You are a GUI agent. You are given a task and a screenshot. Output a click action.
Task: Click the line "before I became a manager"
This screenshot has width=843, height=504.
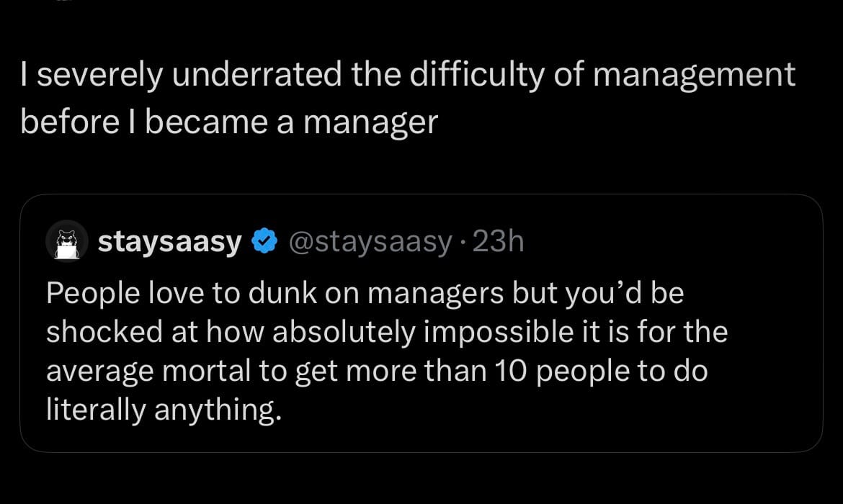229,122
